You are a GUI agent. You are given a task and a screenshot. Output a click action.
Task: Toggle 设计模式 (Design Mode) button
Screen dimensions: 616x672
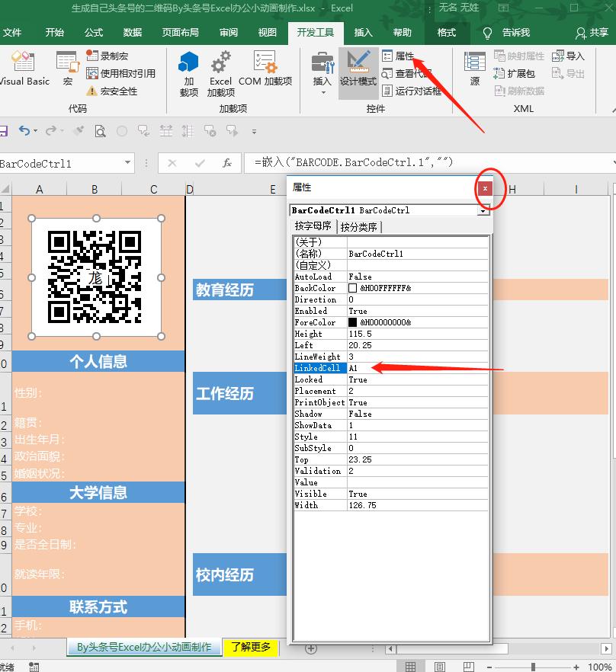[x=358, y=69]
